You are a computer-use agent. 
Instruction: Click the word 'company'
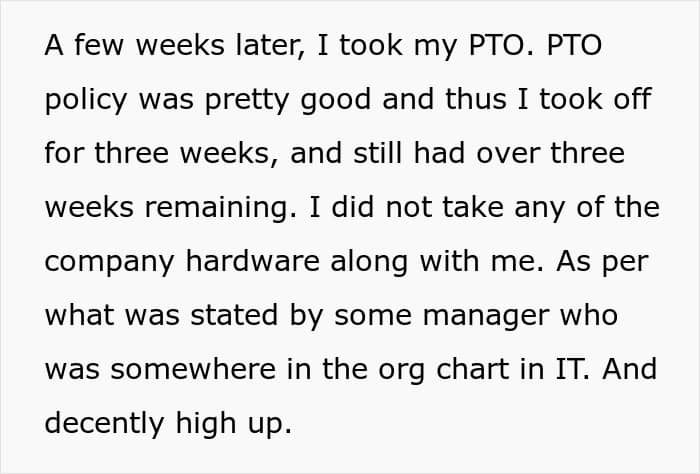click(109, 263)
